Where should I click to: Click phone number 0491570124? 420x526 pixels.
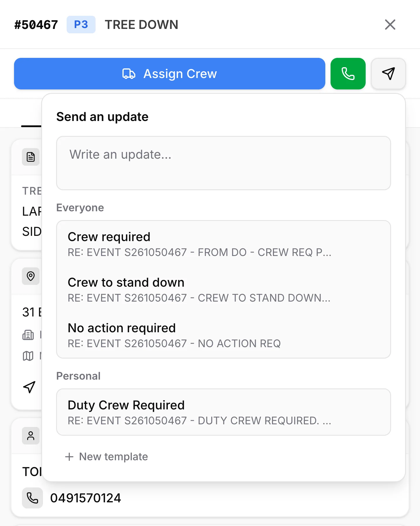(86, 498)
